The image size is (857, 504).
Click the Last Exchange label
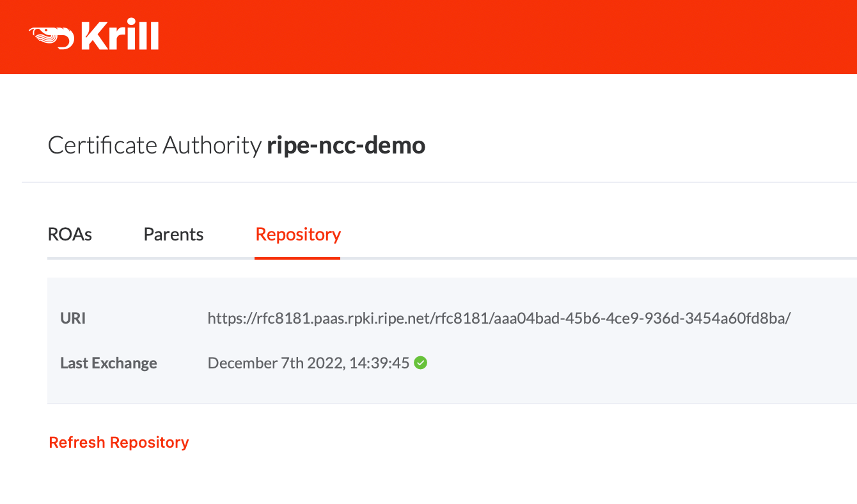109,363
